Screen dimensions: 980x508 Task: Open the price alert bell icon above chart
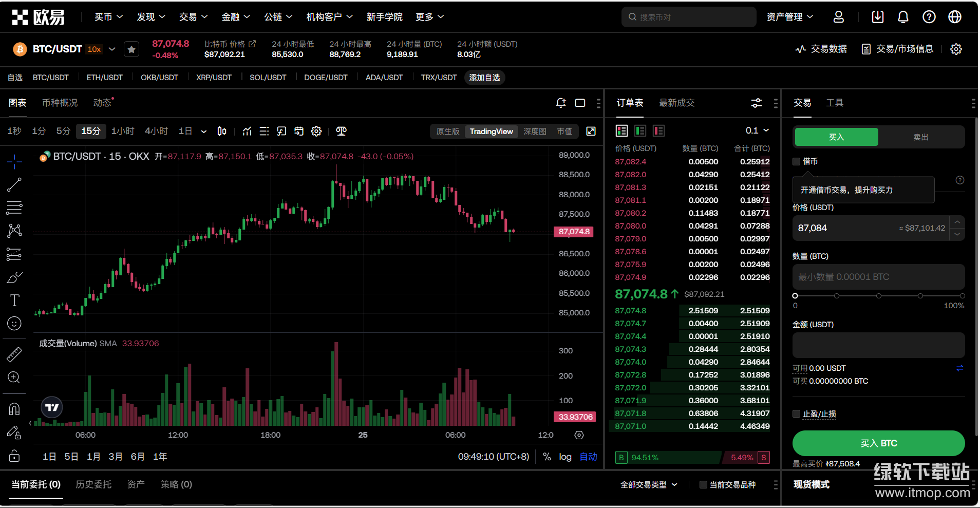coord(561,103)
